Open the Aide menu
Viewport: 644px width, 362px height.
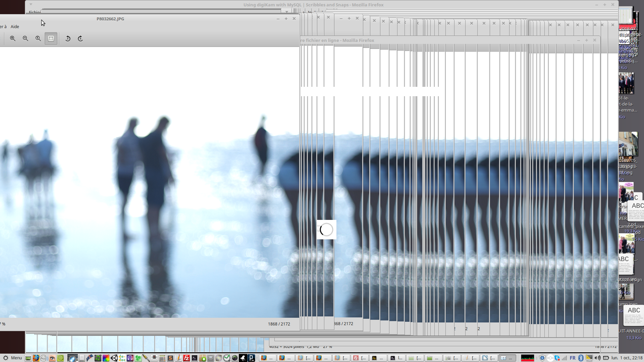point(15,26)
